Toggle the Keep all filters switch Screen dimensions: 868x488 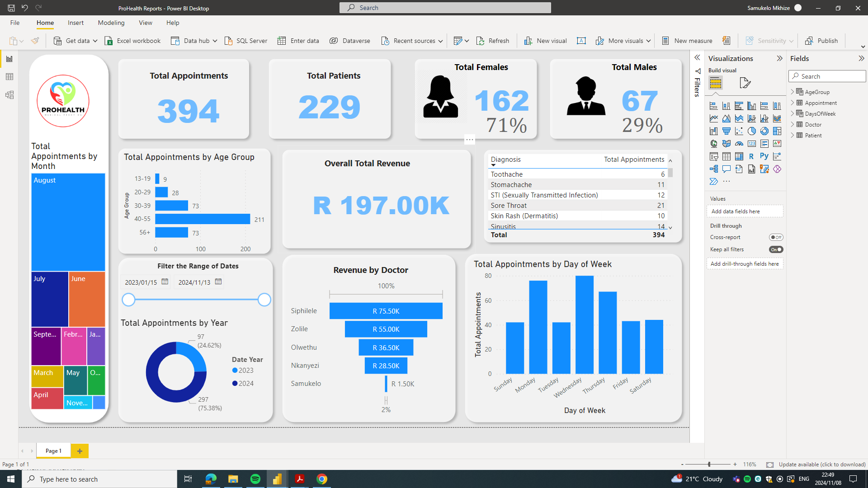point(776,249)
